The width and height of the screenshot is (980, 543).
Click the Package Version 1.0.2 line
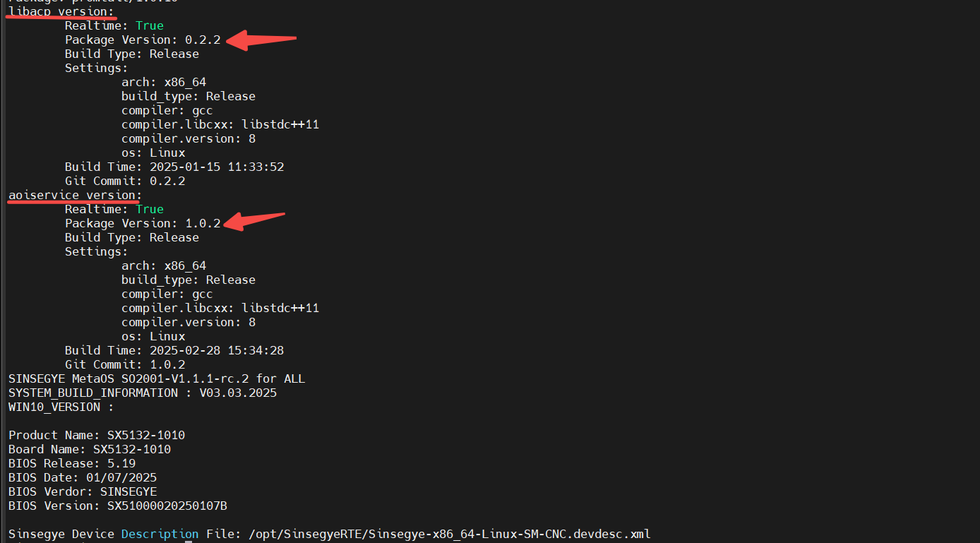point(142,223)
